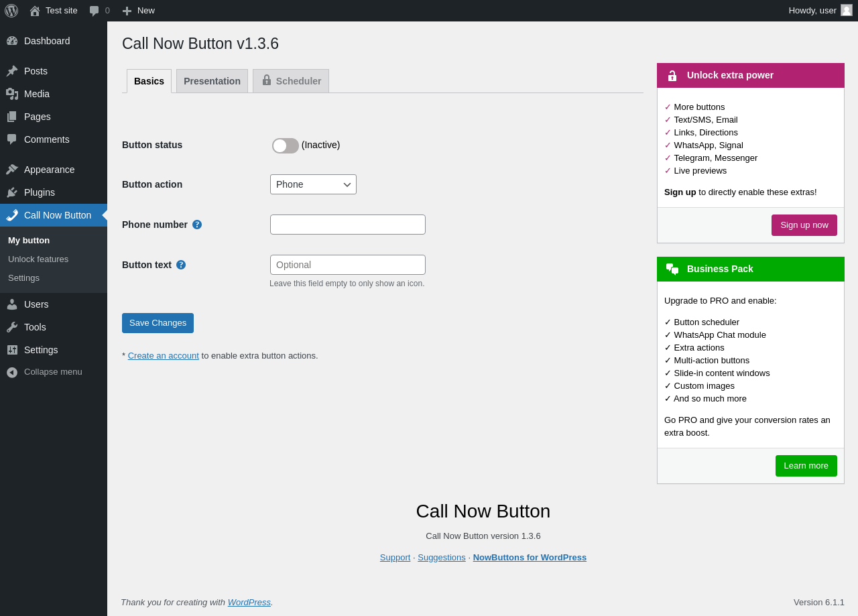The width and height of the screenshot is (858, 616).
Task: Click the Sign up now button
Action: tap(804, 225)
